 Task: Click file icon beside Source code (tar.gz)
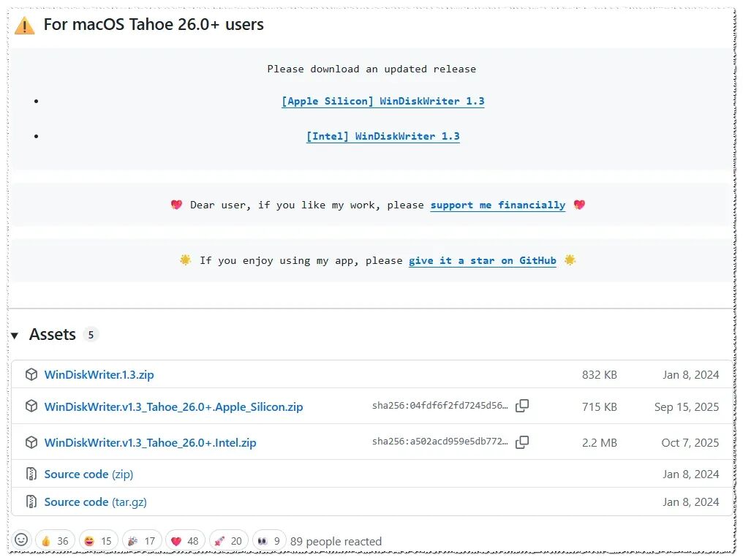[31, 502]
